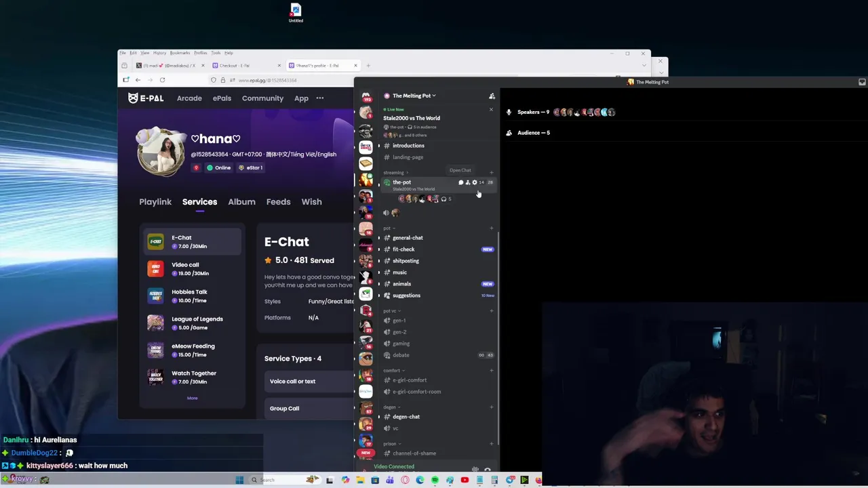Switch to Wish tab on profile
The width and height of the screenshot is (868, 488).
tap(311, 201)
